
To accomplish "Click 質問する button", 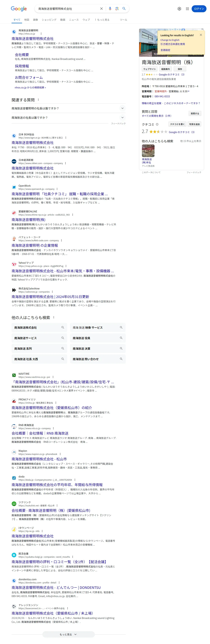I will click(195, 113).
